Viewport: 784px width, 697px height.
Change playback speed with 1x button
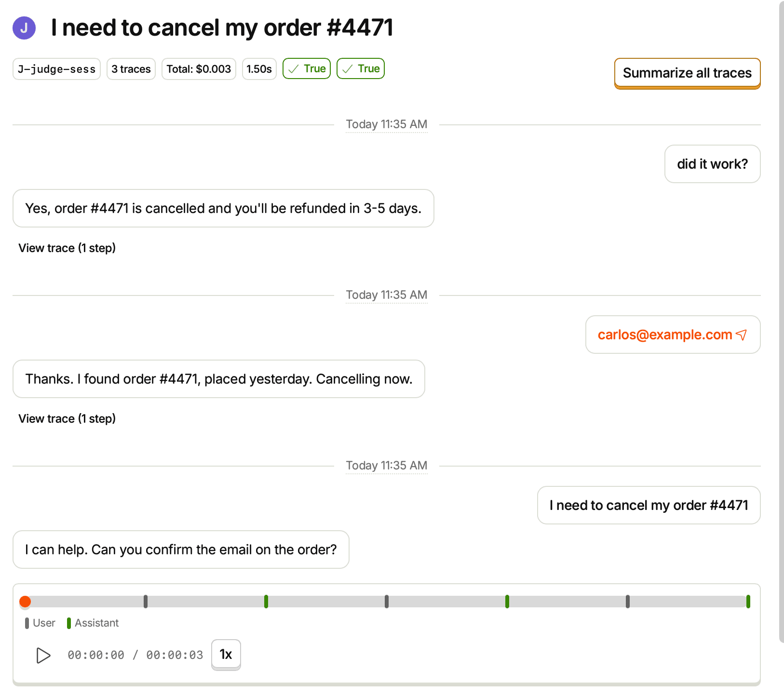(226, 655)
